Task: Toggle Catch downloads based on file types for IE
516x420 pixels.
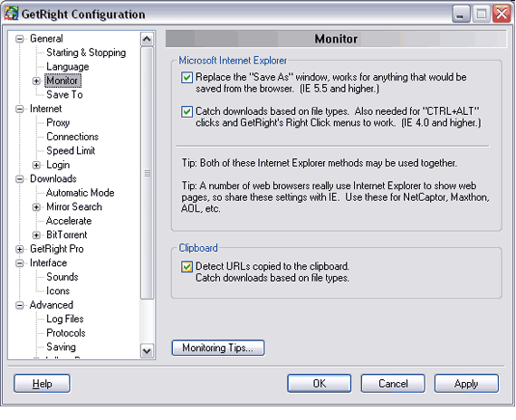Action: coord(186,111)
